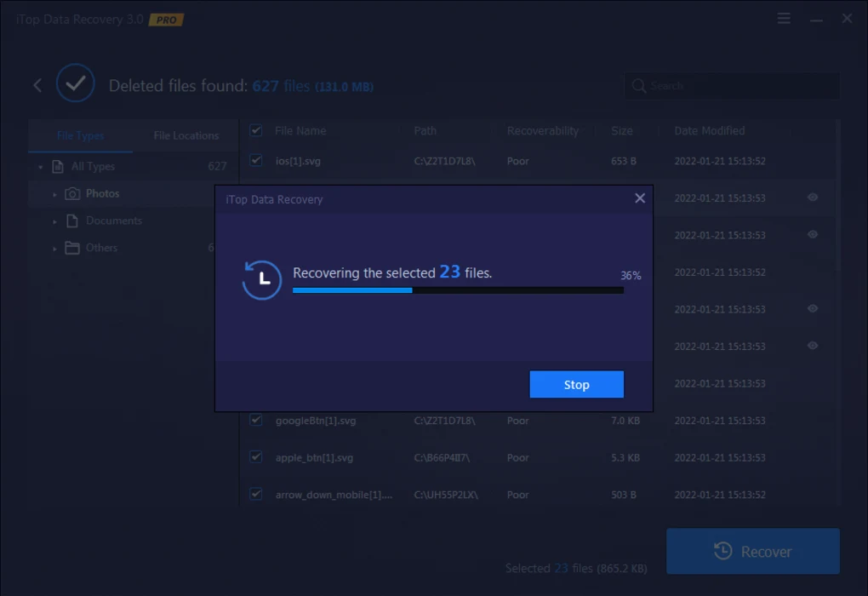
Task: Click the recovery progress bar
Action: [458, 290]
